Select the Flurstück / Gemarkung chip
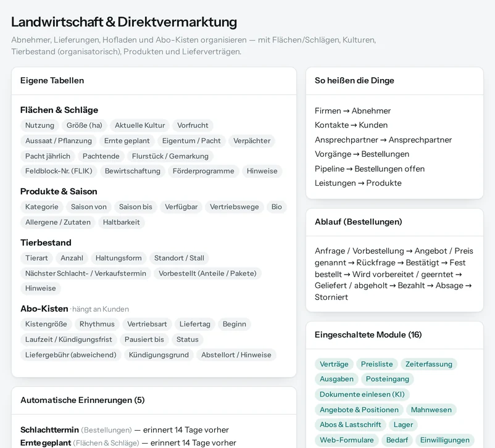The height and width of the screenshot is (448, 495). coord(170,156)
